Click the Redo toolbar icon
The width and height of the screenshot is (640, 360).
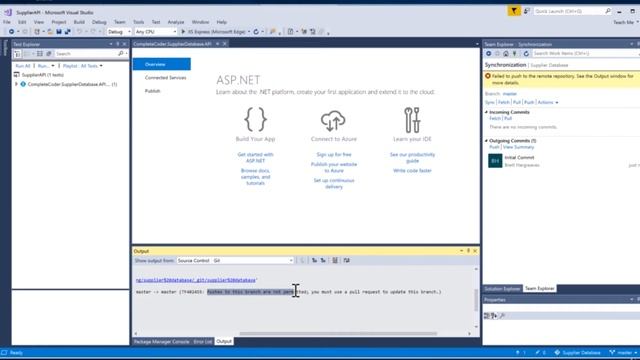(93, 31)
